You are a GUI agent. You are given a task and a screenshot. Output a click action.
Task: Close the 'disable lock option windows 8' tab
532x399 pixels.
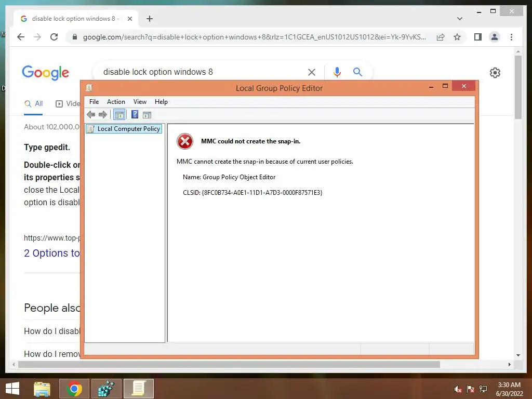[x=129, y=19]
